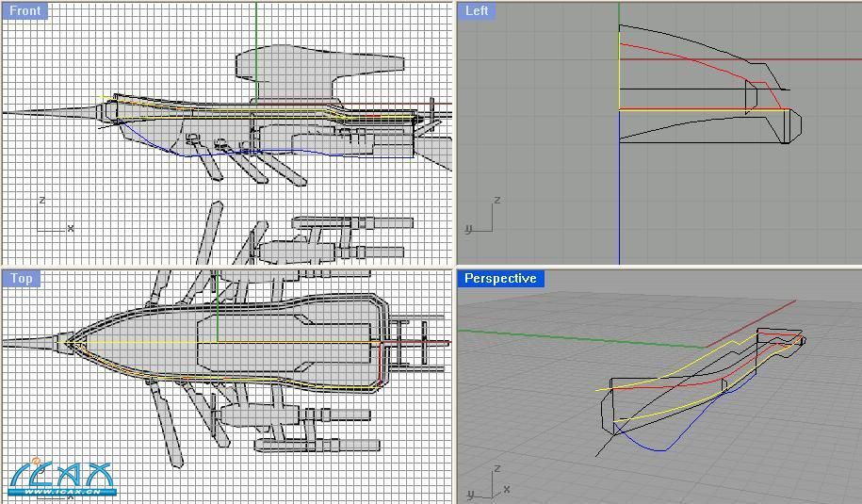Click the ICAX watermark logo
This screenshot has height=504, width=862.
coord(62,479)
